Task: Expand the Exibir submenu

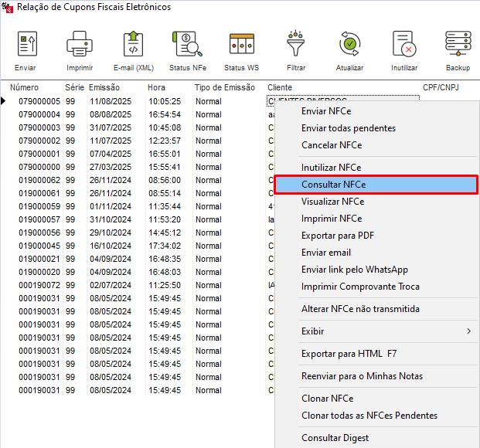Action: (375, 331)
